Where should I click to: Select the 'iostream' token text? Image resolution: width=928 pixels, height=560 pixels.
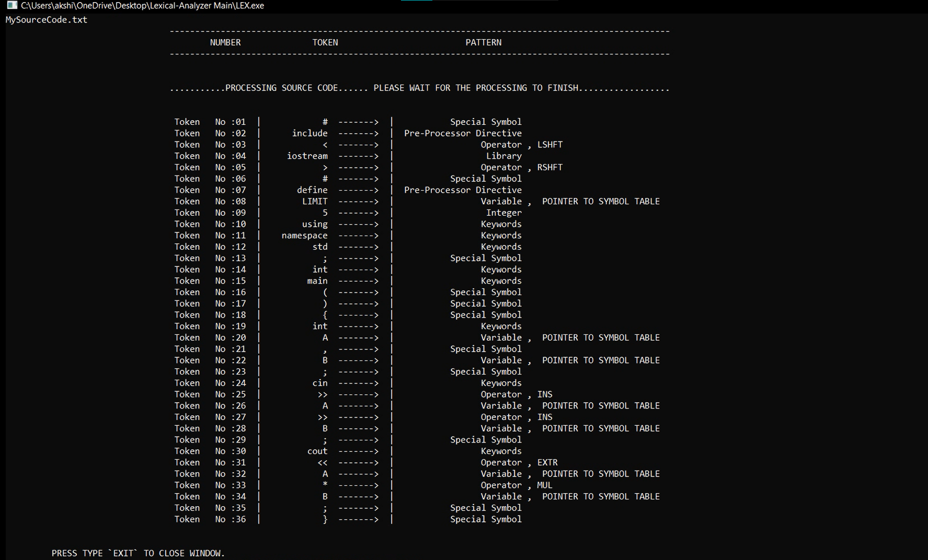pyautogui.click(x=307, y=156)
